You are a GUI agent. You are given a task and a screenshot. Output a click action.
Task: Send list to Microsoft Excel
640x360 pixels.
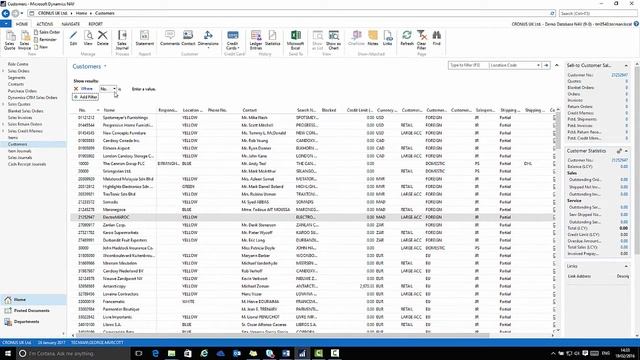[296, 40]
